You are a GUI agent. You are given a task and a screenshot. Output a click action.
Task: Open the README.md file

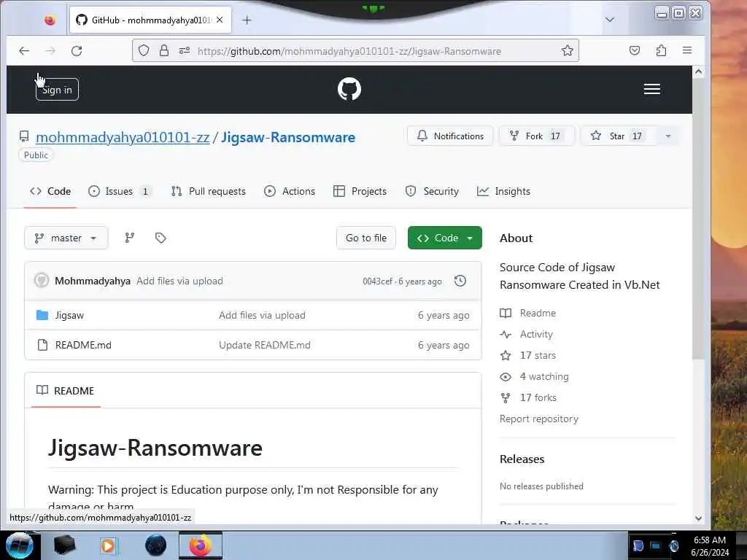pos(83,345)
